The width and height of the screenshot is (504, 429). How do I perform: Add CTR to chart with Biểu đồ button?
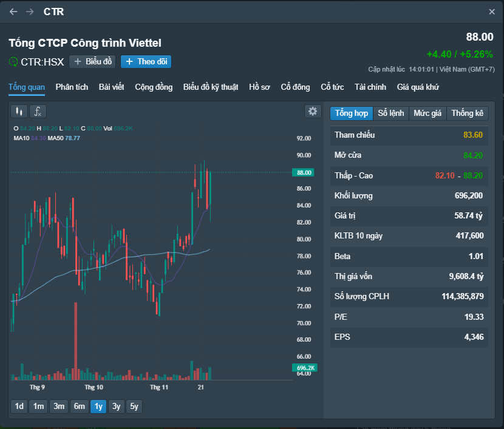[92, 62]
